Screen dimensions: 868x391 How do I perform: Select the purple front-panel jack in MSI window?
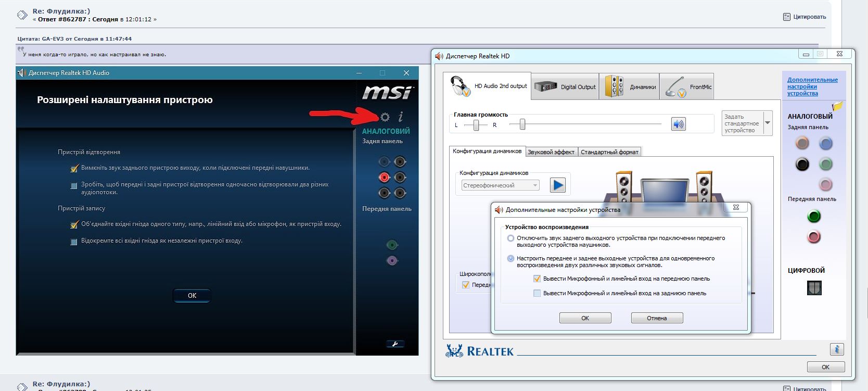point(392,260)
